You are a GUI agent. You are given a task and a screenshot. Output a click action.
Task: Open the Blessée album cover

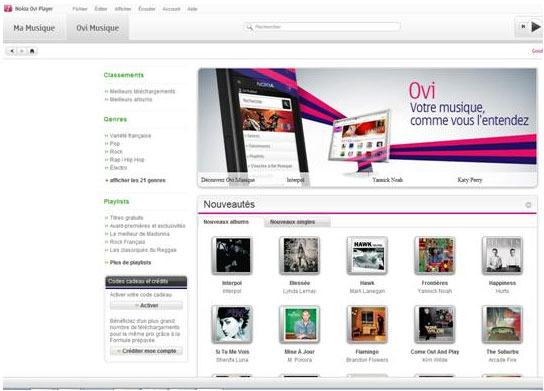(x=299, y=255)
